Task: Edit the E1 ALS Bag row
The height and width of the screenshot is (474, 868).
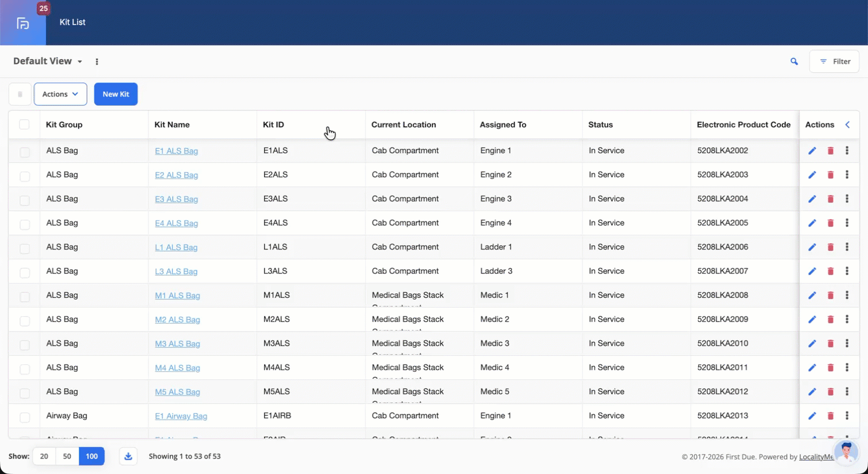Action: click(x=812, y=151)
